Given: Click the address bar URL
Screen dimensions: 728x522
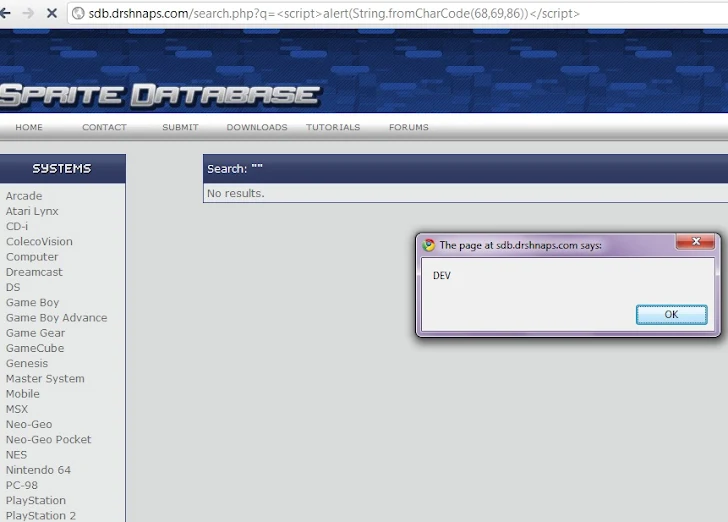Looking at the screenshot, I should 334,13.
